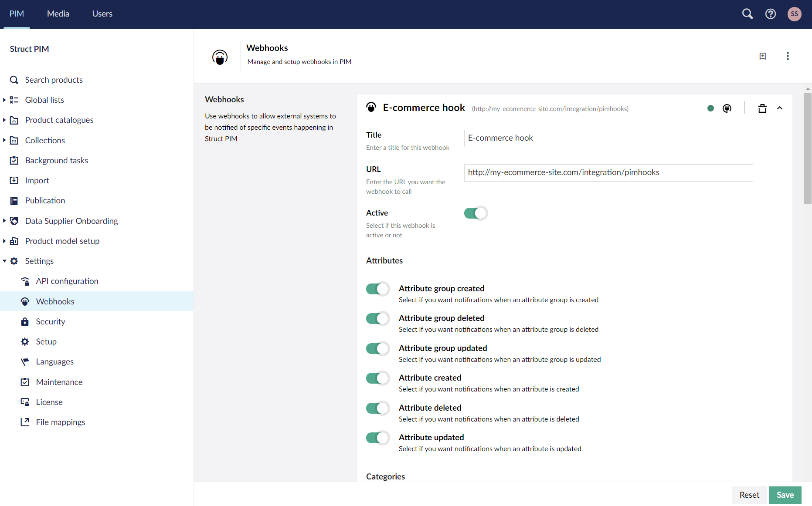Toggle Attribute group created notification
The width and height of the screenshot is (812, 506).
pyautogui.click(x=377, y=289)
